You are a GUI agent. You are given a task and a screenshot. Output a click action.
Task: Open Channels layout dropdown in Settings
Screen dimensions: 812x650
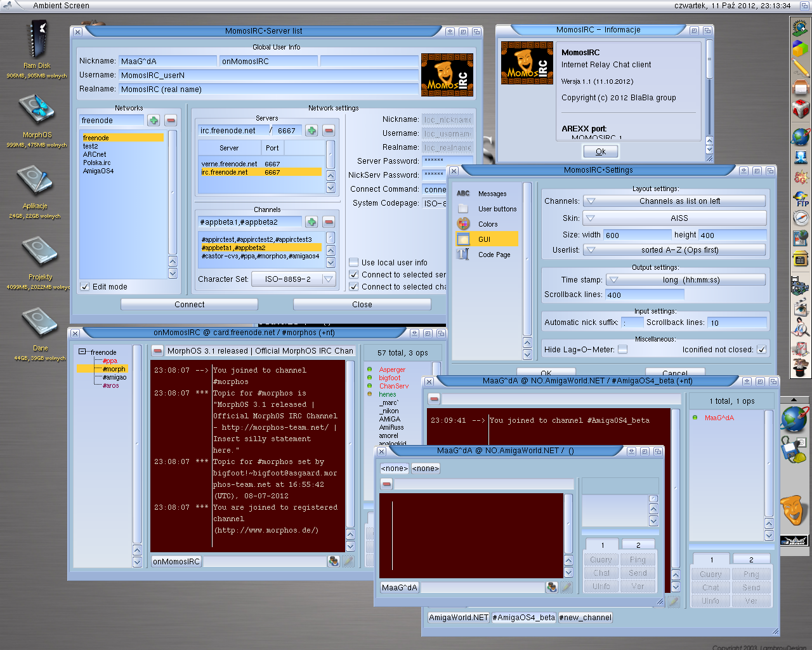click(674, 201)
